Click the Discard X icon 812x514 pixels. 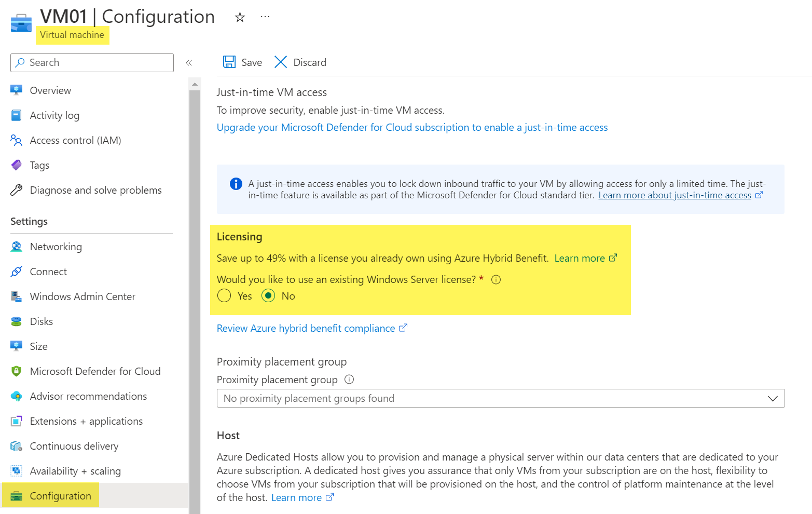point(280,62)
